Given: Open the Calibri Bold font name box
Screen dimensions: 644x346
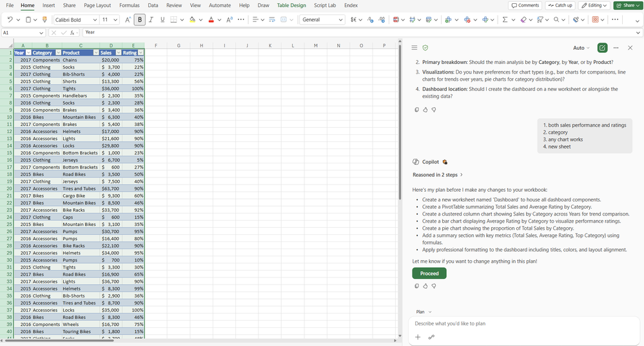Looking at the screenshot, I should tap(76, 19).
